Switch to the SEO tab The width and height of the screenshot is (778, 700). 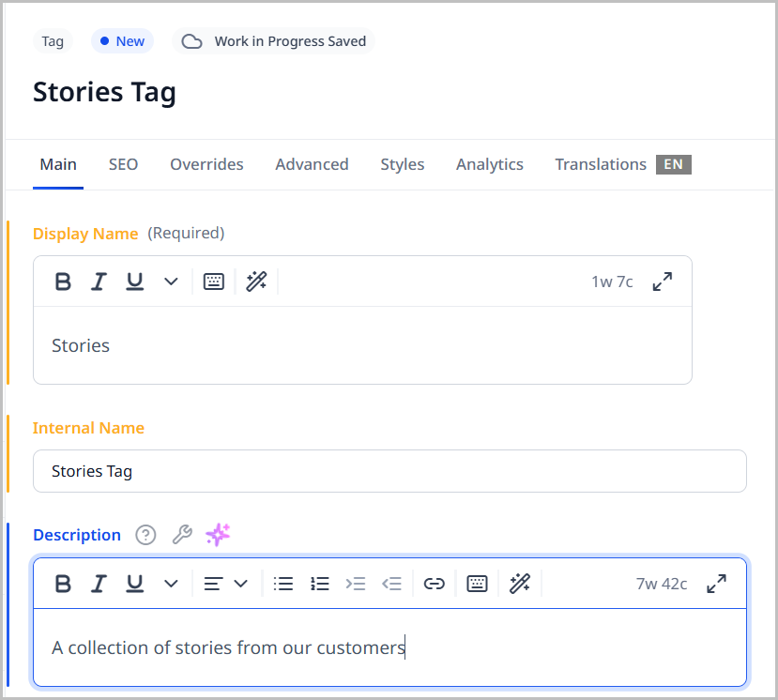pyautogui.click(x=123, y=164)
